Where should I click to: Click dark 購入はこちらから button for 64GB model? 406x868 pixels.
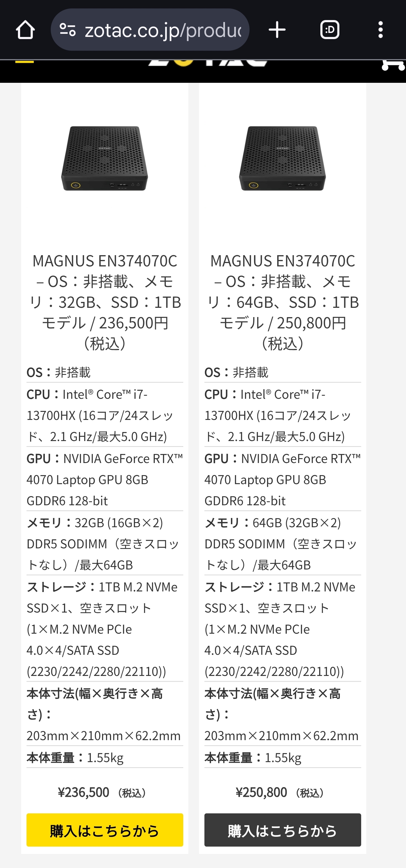(x=283, y=830)
